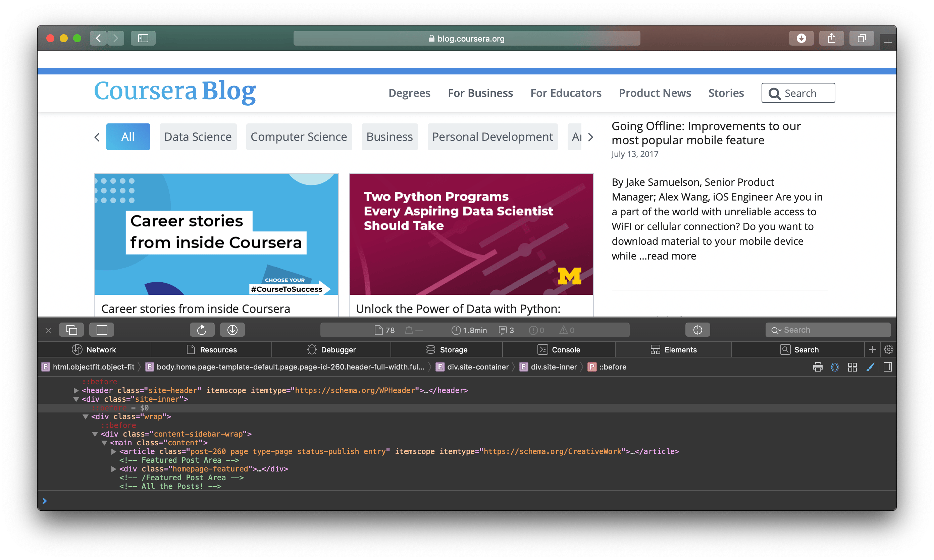Open Career stories from inside Coursera title
Screen dimensions: 934x560
click(196, 309)
